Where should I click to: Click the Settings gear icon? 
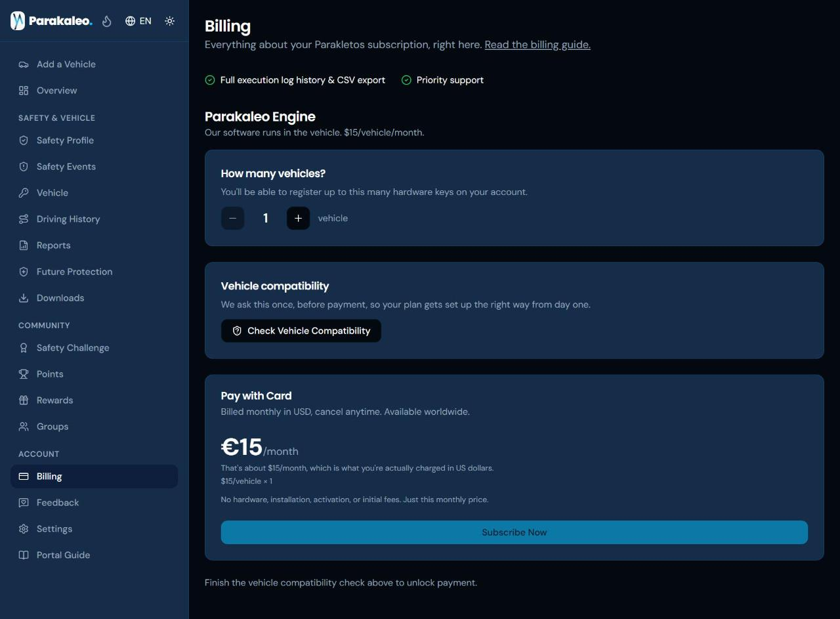pyautogui.click(x=24, y=529)
